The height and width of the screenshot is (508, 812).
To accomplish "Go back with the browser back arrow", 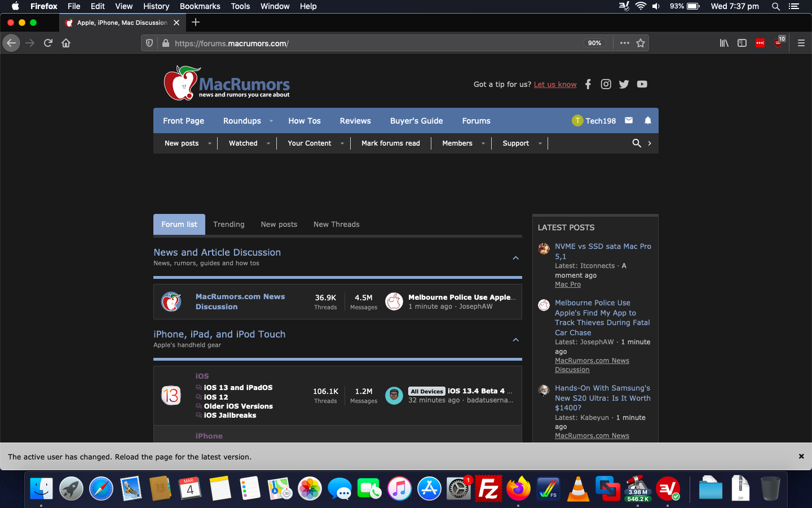I will [x=11, y=43].
